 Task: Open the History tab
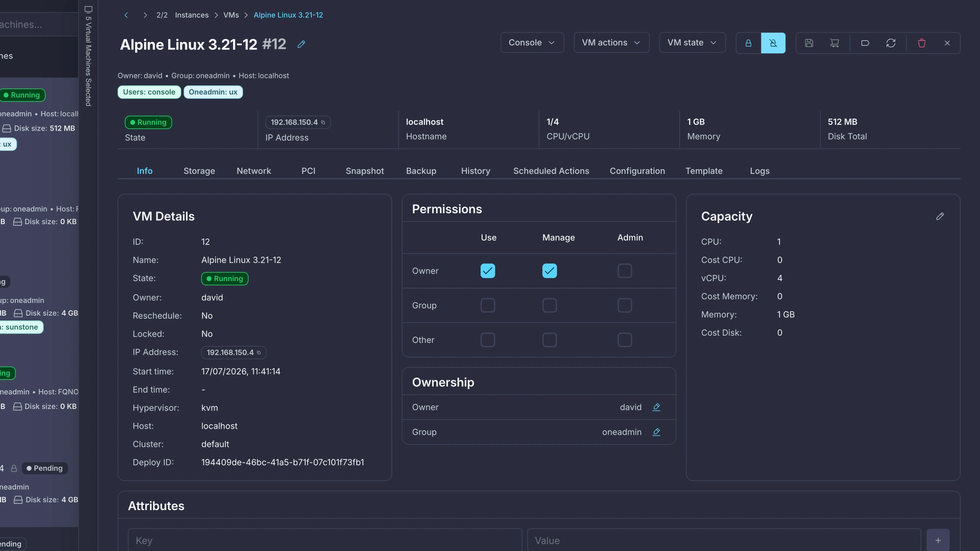coord(475,171)
